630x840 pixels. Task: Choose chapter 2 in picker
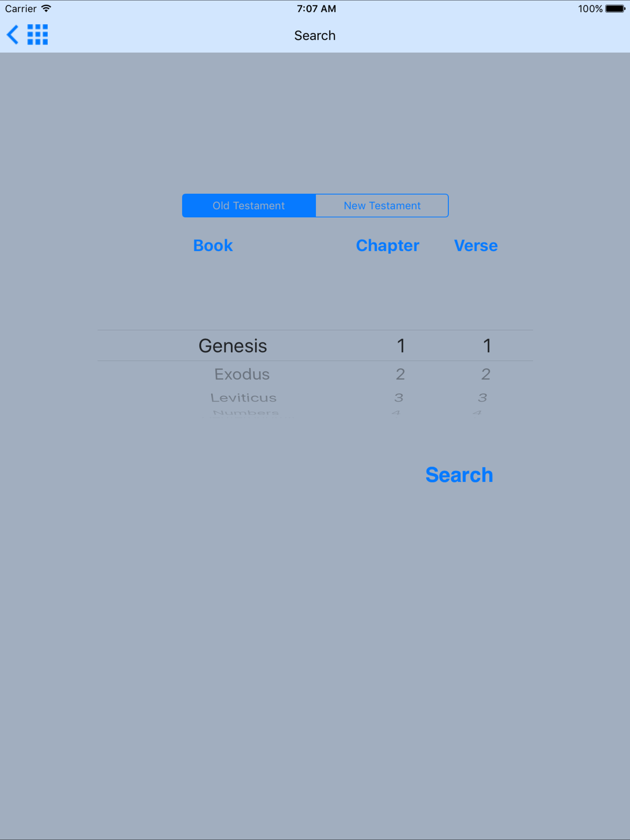point(400,374)
